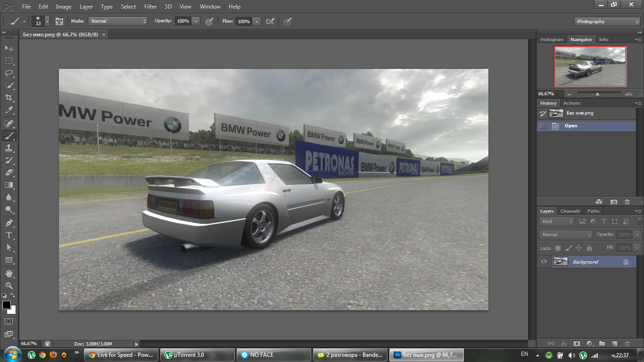This screenshot has height=362, width=644.
Task: Select the Rectangle shape tool
Action: (9, 260)
